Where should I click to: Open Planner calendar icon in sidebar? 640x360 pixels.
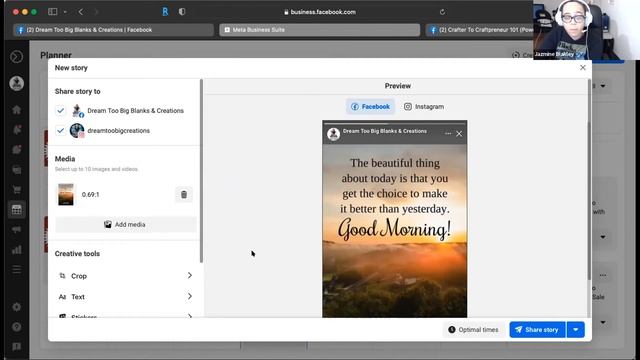point(17,210)
